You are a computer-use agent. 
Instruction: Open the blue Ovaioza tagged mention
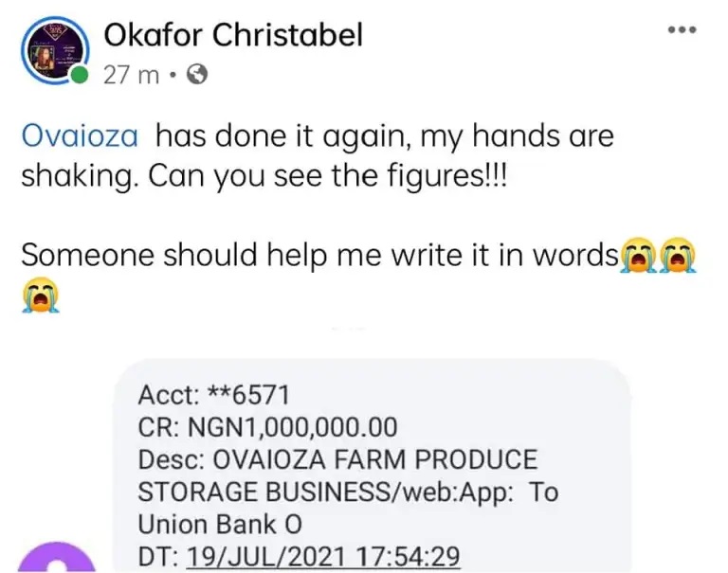(x=80, y=136)
